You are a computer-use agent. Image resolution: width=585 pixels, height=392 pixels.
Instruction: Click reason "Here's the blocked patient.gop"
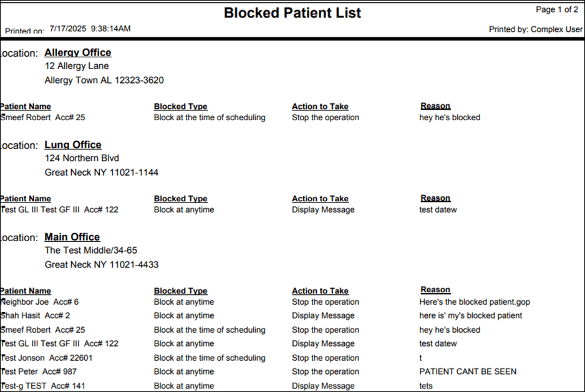pyautogui.click(x=475, y=302)
